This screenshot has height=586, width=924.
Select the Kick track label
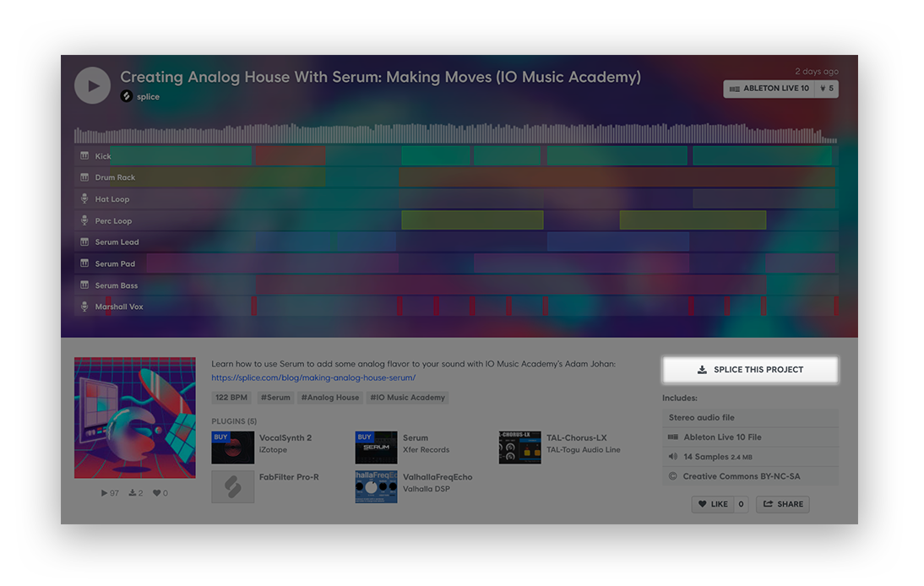click(x=102, y=156)
